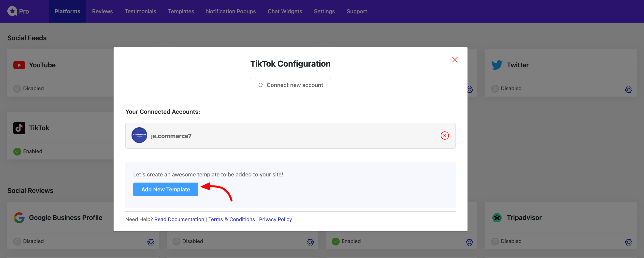Open Notification Popups section

point(231,11)
